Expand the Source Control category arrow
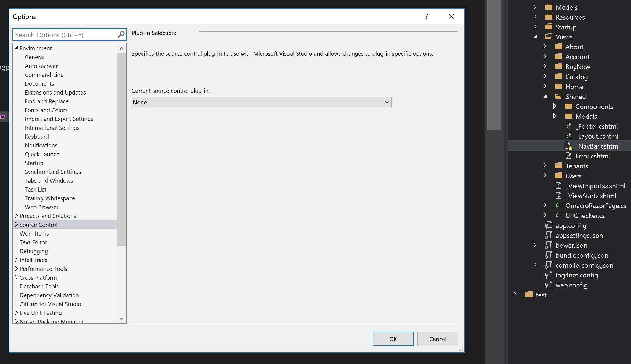Image resolution: width=631 pixels, height=364 pixels. tap(16, 224)
